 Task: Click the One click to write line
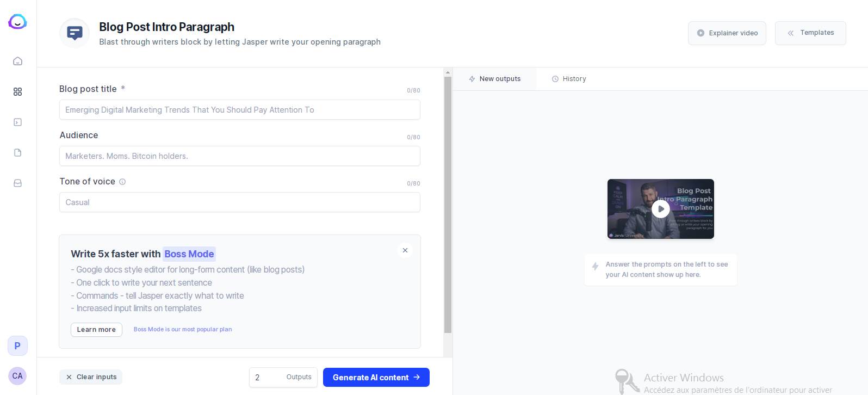coord(141,283)
